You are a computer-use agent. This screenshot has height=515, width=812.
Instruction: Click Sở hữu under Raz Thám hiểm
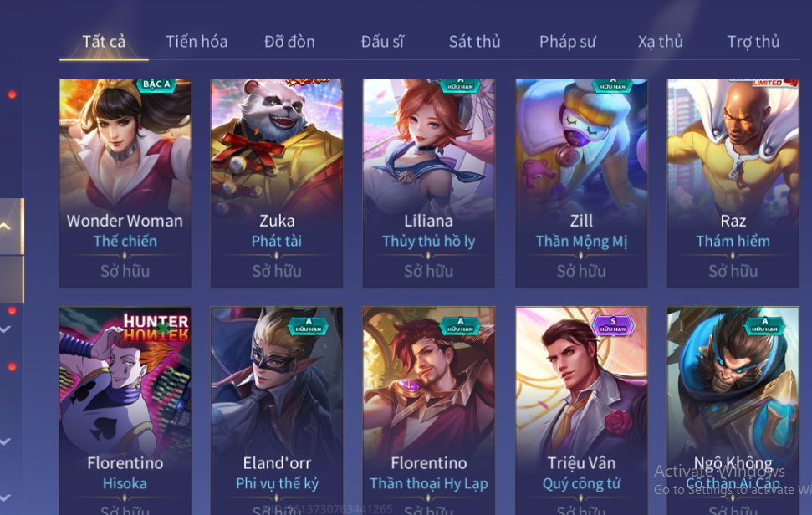(x=733, y=271)
